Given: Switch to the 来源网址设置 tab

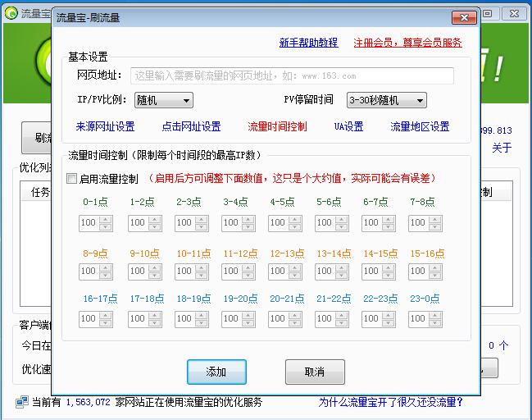Looking at the screenshot, I should click(x=105, y=126).
